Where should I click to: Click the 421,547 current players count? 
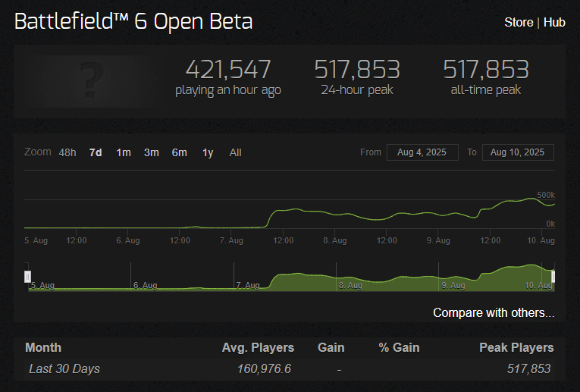click(228, 69)
